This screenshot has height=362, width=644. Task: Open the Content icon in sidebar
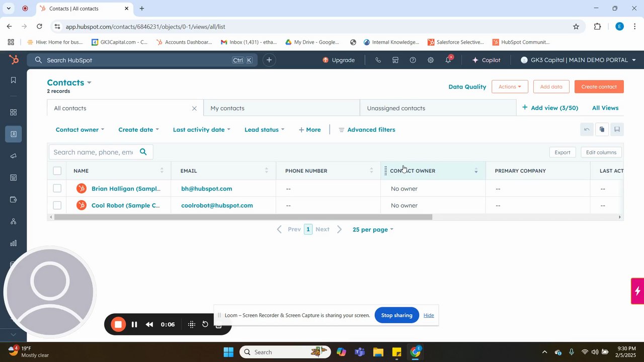(14, 177)
